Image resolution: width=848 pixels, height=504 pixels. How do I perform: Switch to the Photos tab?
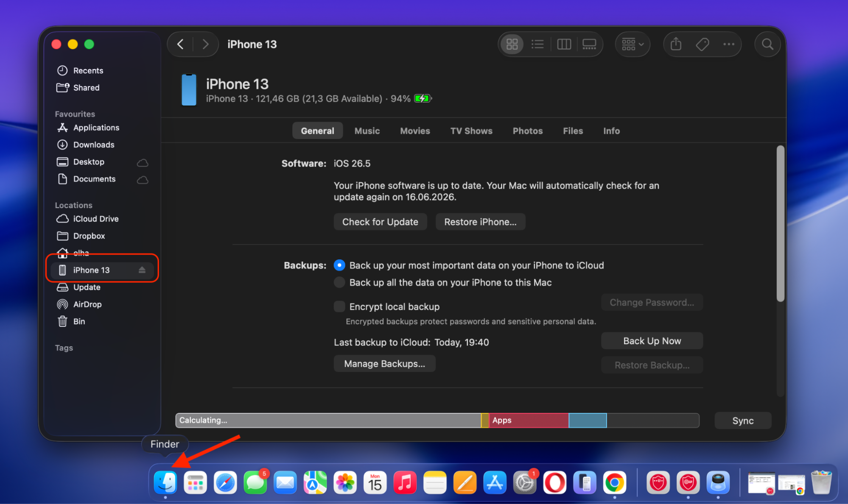pyautogui.click(x=528, y=131)
